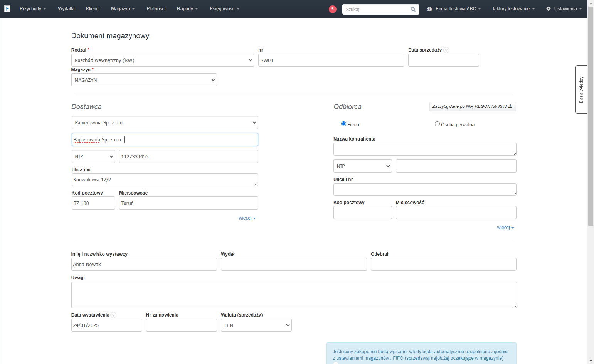Open the Magazyn menu in navbar
Image resolution: width=594 pixels, height=364 pixels.
(123, 9)
